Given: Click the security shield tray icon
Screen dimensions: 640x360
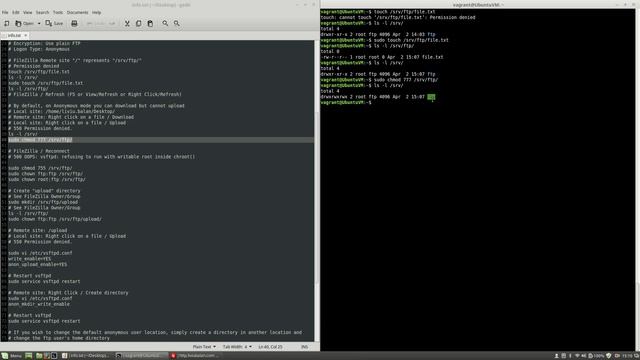Looking at the screenshot, I should [x=609, y=356].
